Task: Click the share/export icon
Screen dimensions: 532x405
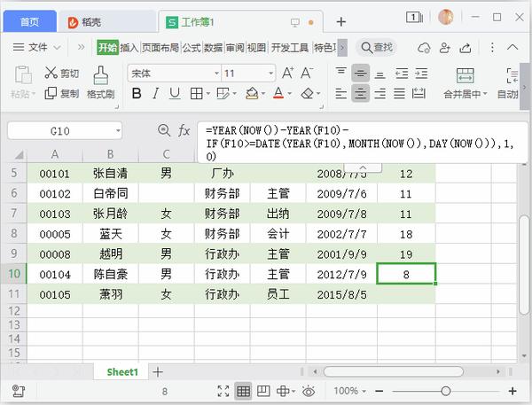Action: [x=465, y=48]
